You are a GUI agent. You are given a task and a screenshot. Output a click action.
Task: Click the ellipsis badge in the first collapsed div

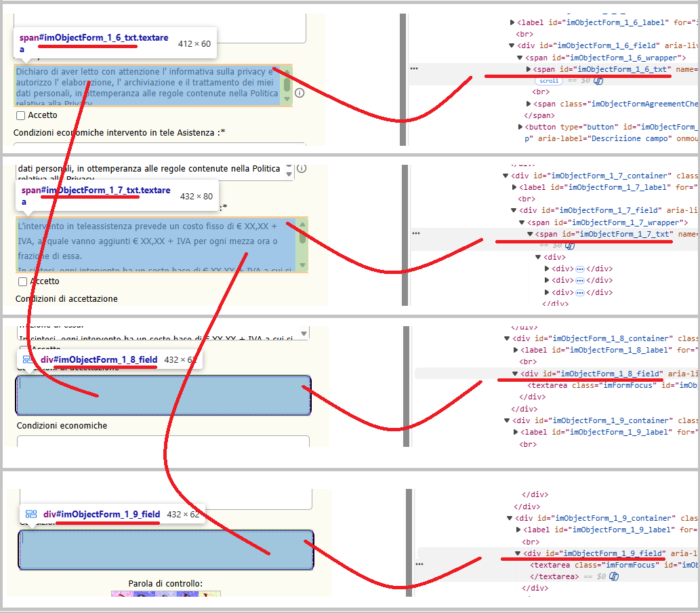coord(580,269)
